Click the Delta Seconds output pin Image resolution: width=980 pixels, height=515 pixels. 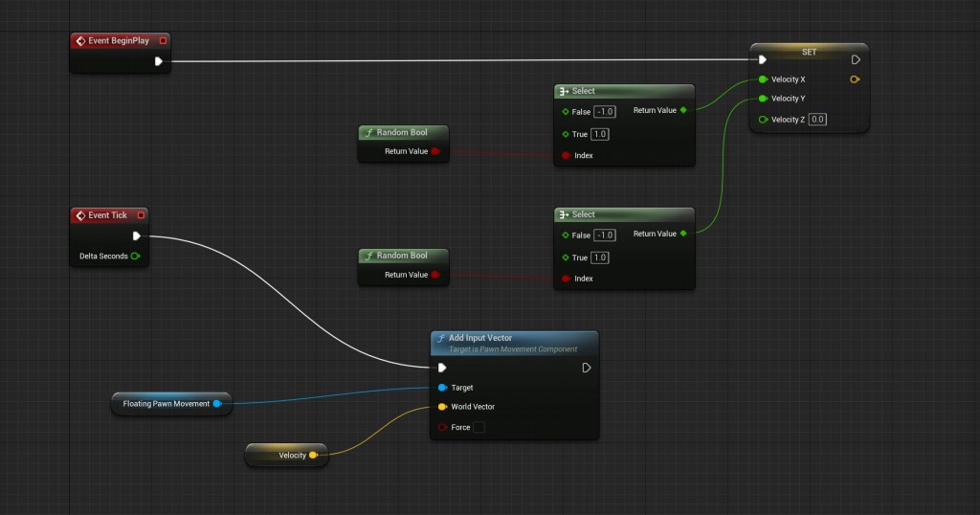click(x=135, y=256)
